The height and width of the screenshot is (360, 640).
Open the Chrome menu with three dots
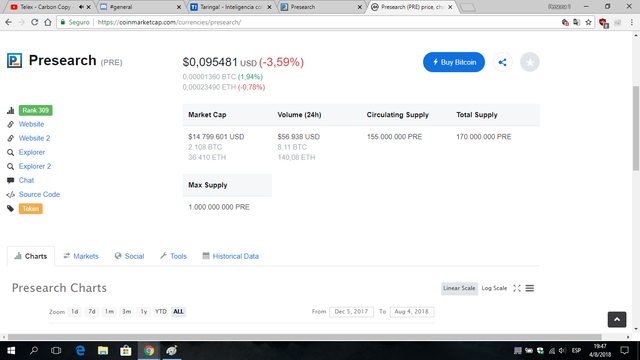pos(631,22)
